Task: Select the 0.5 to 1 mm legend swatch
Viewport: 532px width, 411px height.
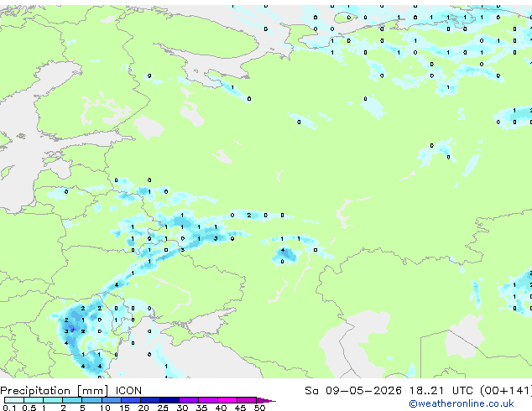Action: pyautogui.click(x=34, y=400)
